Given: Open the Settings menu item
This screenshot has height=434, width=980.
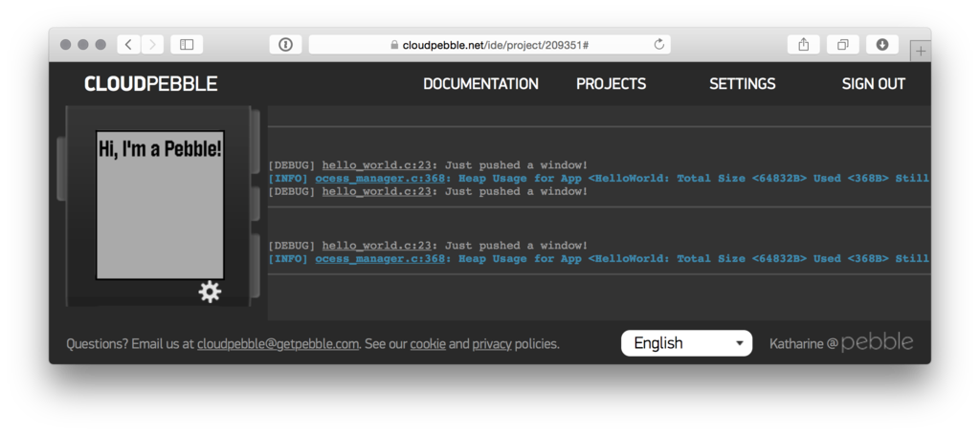Looking at the screenshot, I should click(743, 84).
